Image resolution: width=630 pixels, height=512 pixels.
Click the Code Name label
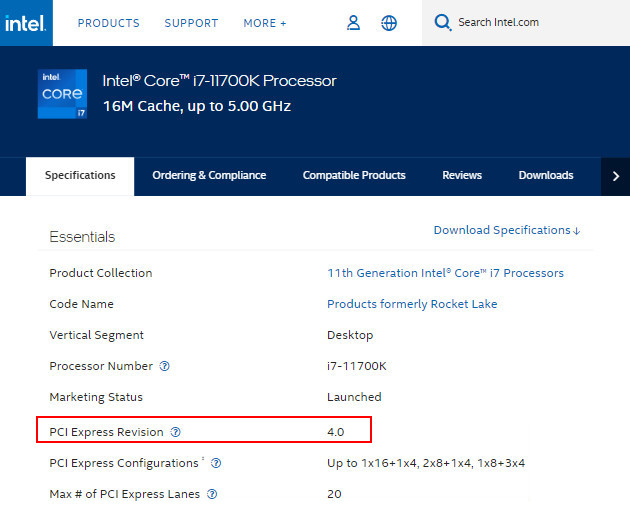81,304
